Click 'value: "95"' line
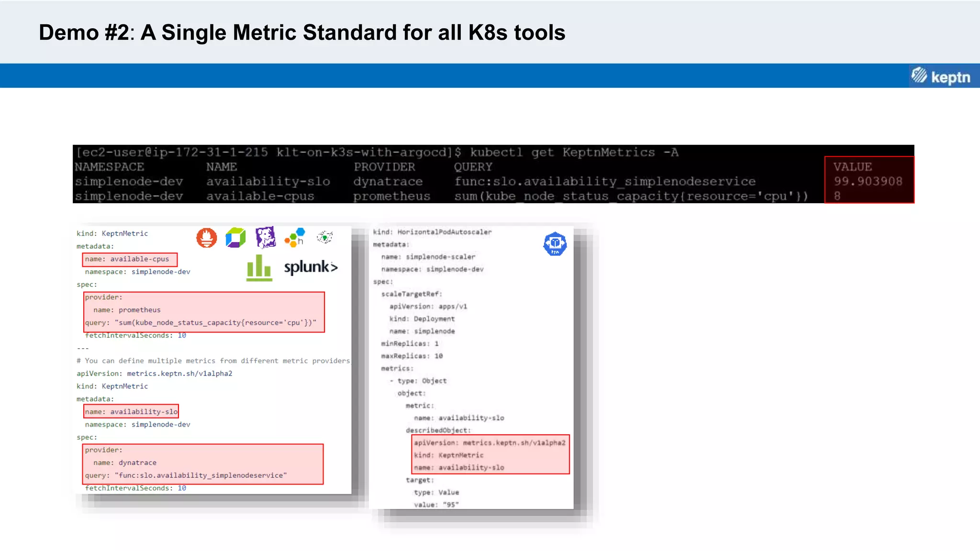Screen dimensions: 980x551 [x=436, y=505]
